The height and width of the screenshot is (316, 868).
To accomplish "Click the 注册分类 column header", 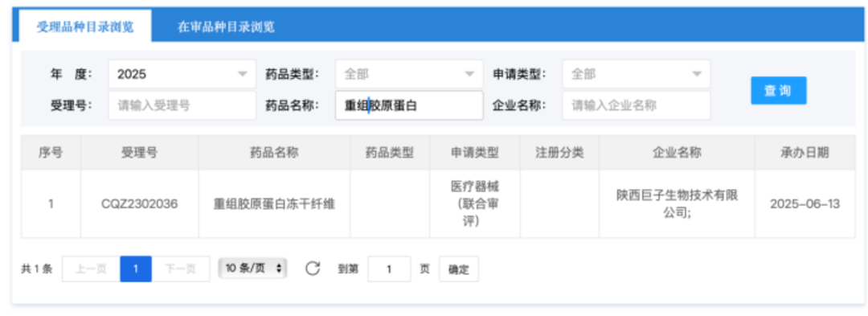I will click(x=559, y=153).
